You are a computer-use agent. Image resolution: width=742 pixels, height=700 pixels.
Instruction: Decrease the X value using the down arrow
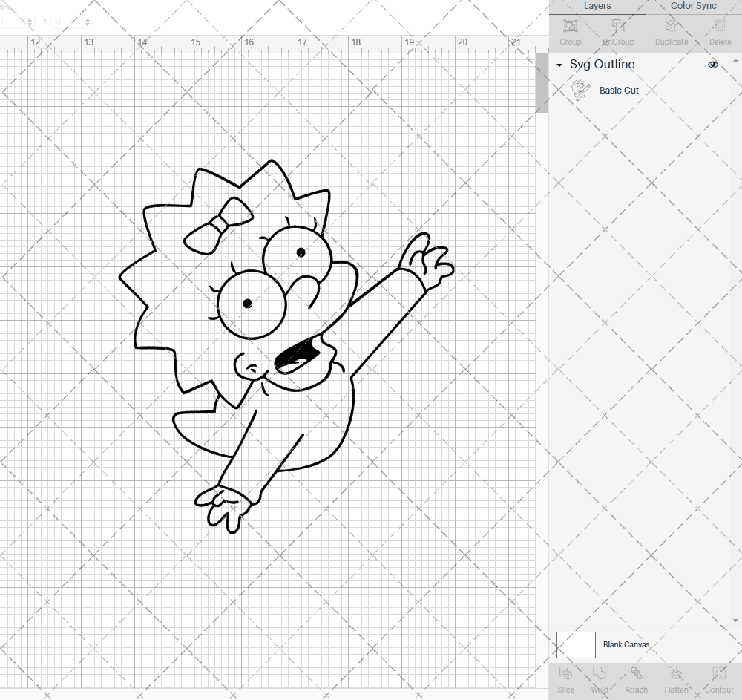click(30, 24)
